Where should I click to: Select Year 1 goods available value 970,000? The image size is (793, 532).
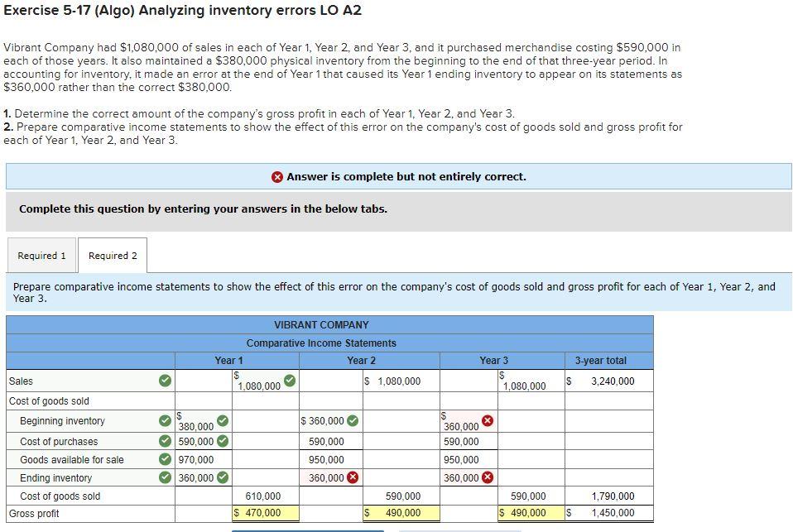[195, 460]
